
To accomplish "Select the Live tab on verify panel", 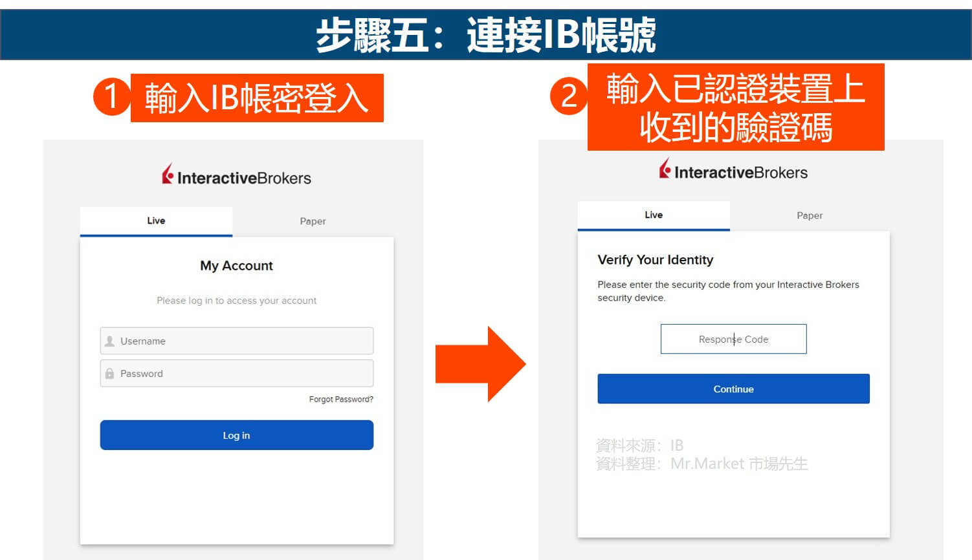I will [x=654, y=215].
